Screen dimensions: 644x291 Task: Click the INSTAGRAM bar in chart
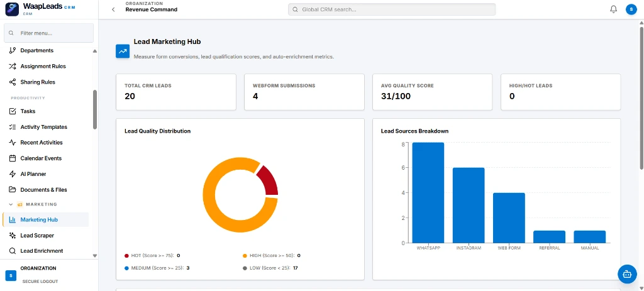click(x=469, y=206)
